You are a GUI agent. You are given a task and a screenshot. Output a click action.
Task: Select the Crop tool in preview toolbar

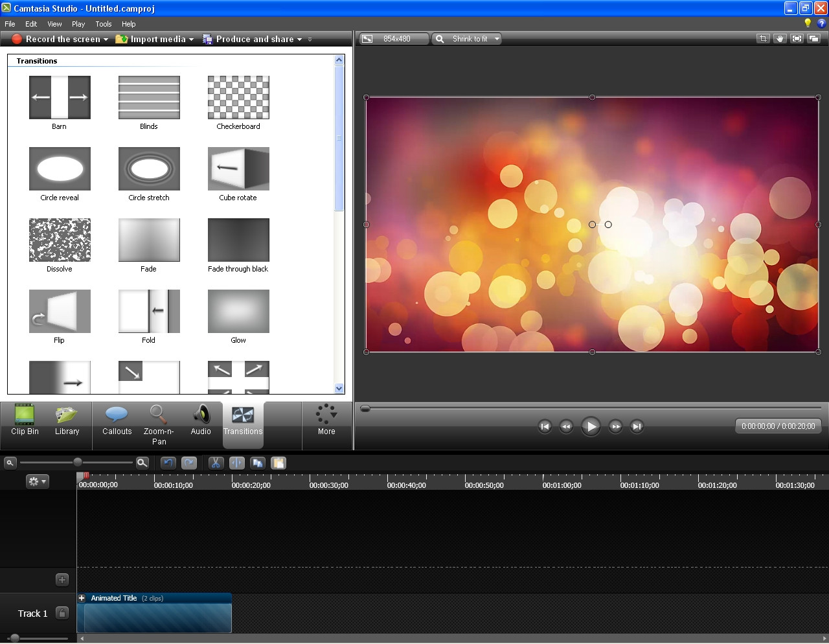point(763,39)
